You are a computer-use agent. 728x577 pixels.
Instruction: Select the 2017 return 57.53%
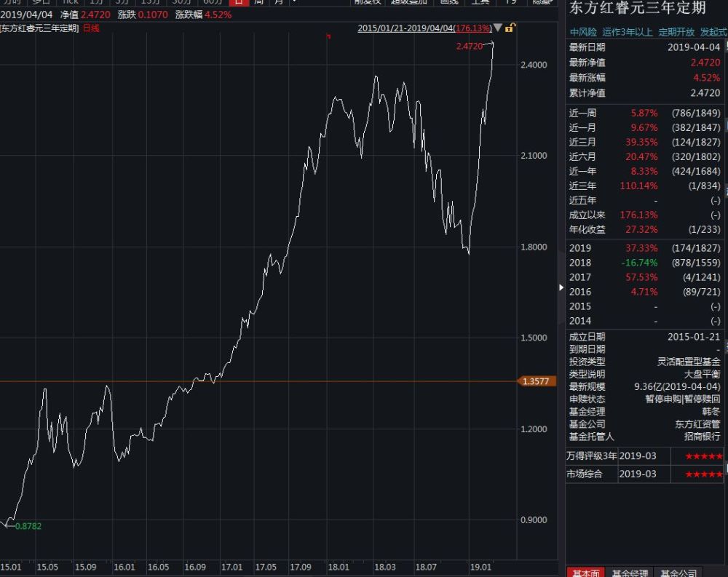[641, 277]
